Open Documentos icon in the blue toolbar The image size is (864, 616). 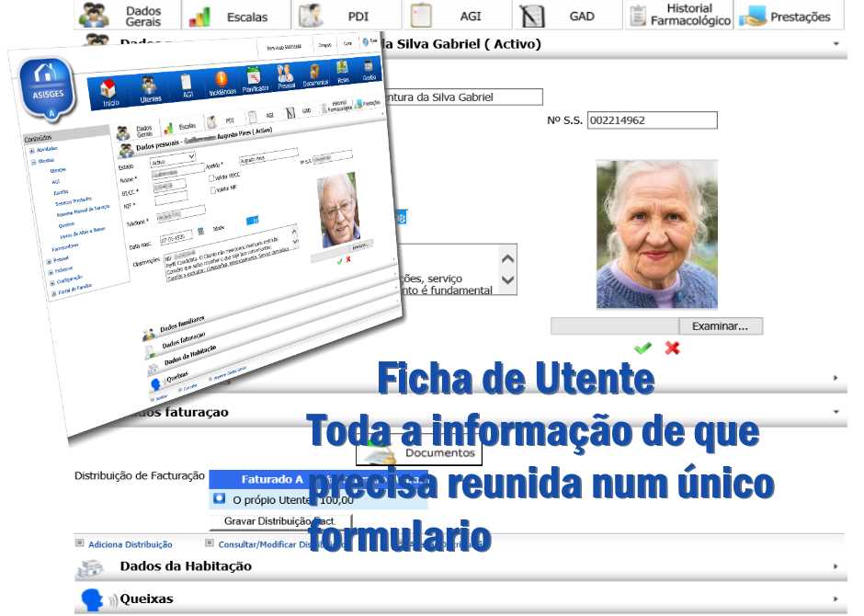pos(314,72)
